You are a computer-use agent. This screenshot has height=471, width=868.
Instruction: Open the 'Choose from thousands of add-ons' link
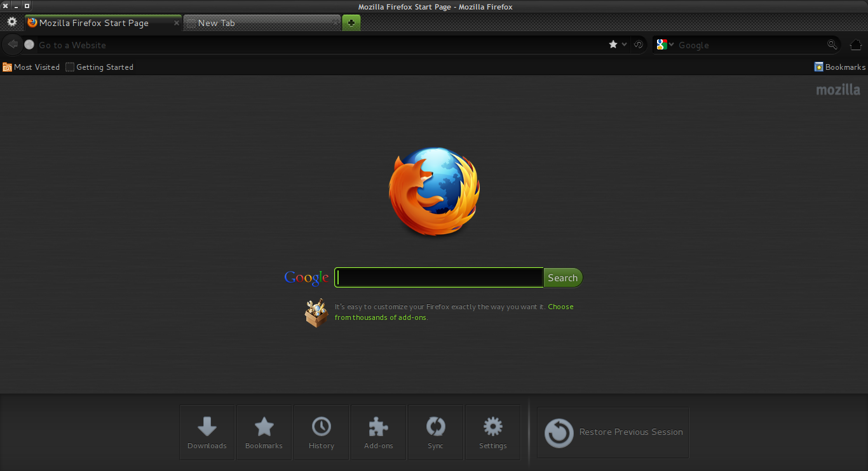tap(454, 312)
